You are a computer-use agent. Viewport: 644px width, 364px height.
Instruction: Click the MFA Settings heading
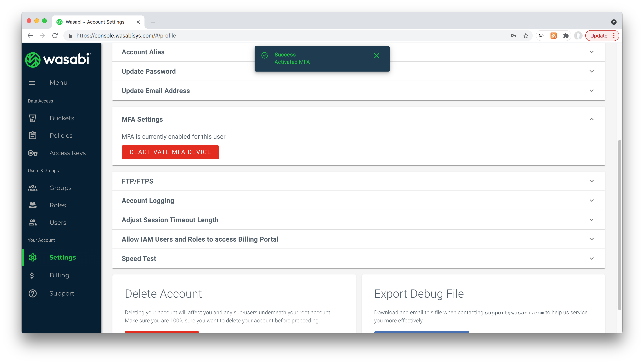(142, 119)
